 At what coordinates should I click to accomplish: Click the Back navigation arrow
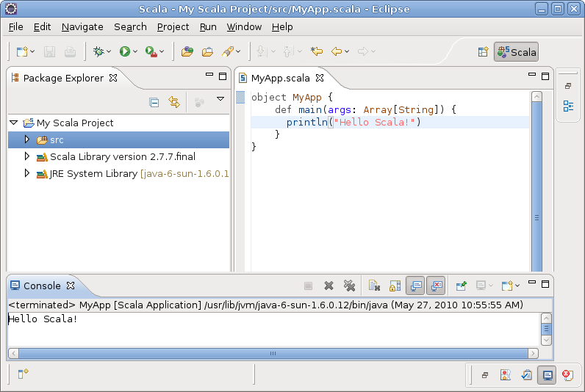337,51
